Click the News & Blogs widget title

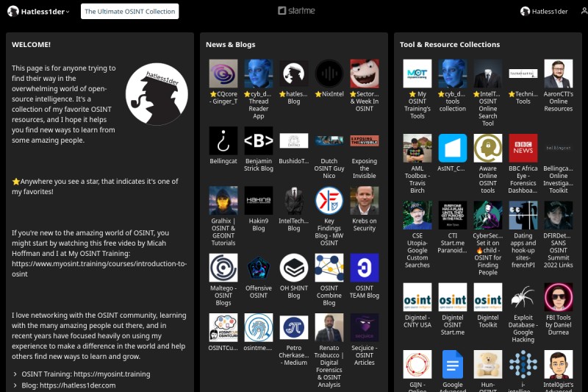click(230, 44)
